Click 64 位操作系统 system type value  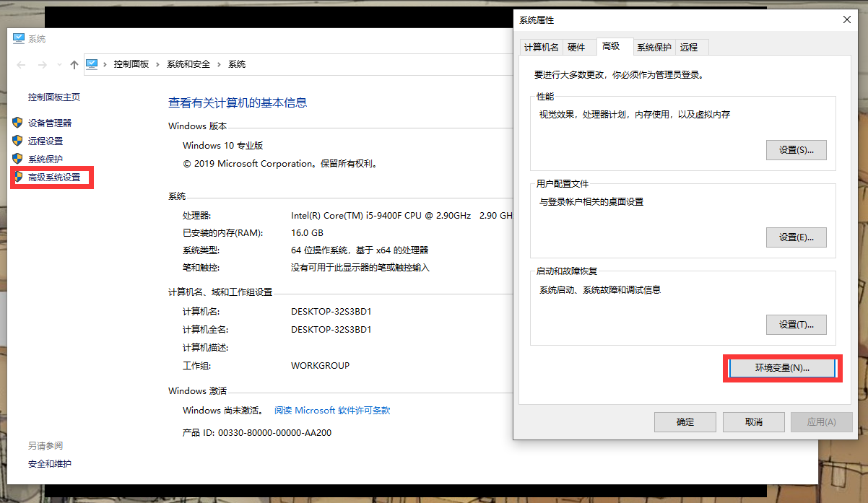click(x=360, y=250)
